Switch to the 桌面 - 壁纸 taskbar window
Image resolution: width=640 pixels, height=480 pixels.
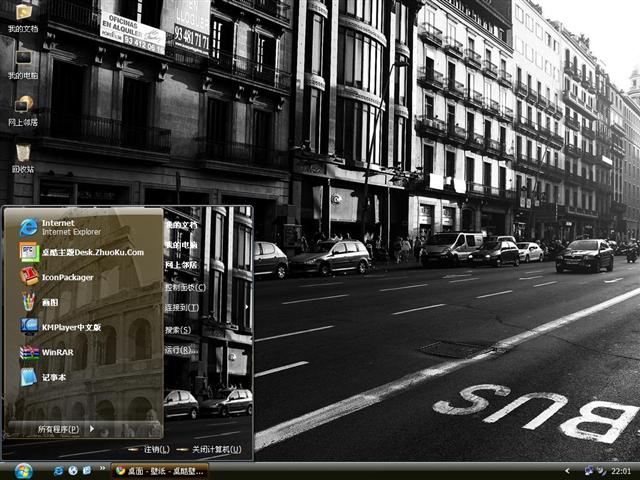(x=160, y=470)
